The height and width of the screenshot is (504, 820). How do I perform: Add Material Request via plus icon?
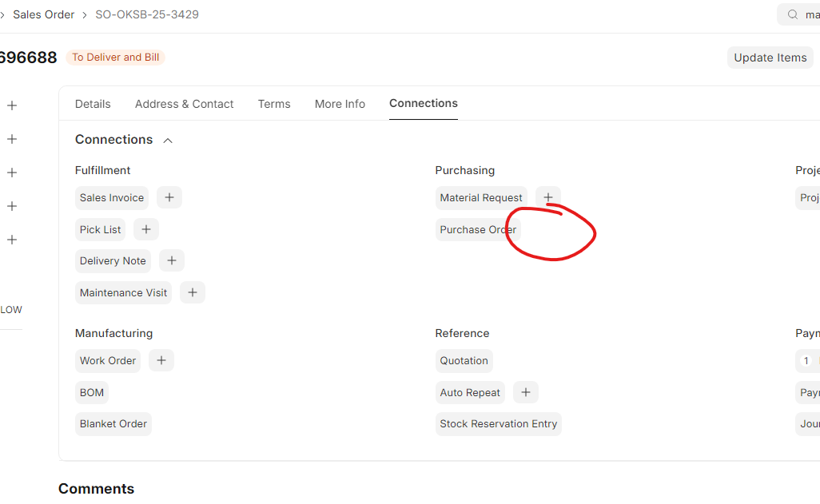click(548, 197)
